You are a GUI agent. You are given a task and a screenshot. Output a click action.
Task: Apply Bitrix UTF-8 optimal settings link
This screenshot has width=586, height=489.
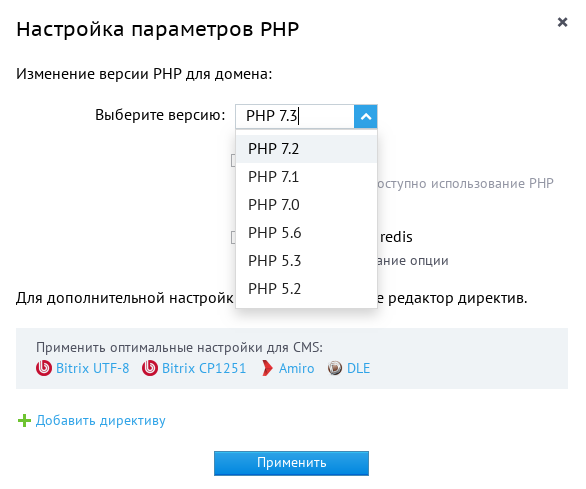pyautogui.click(x=93, y=368)
